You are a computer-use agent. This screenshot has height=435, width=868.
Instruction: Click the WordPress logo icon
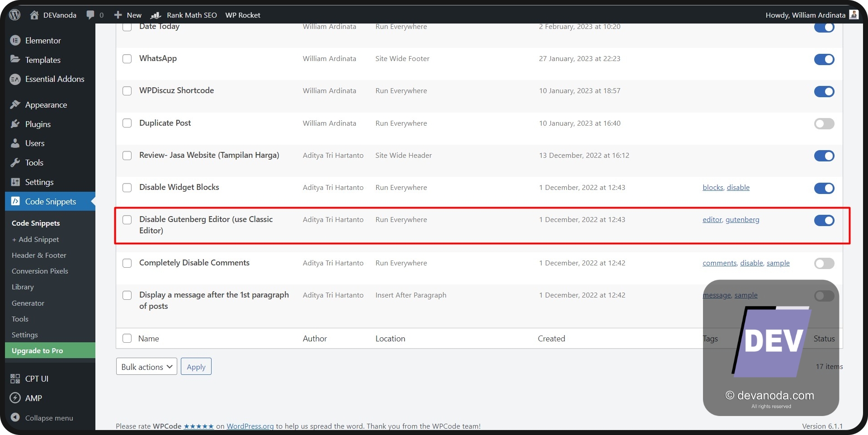(x=15, y=15)
